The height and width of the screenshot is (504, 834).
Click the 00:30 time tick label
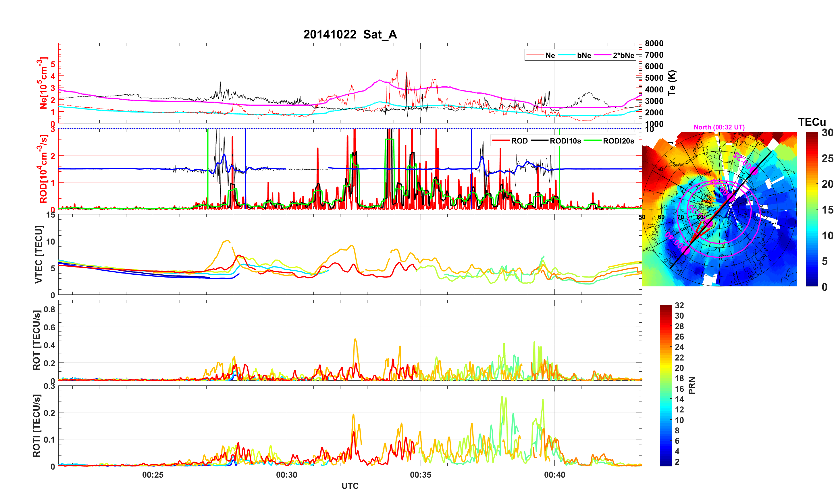click(287, 474)
